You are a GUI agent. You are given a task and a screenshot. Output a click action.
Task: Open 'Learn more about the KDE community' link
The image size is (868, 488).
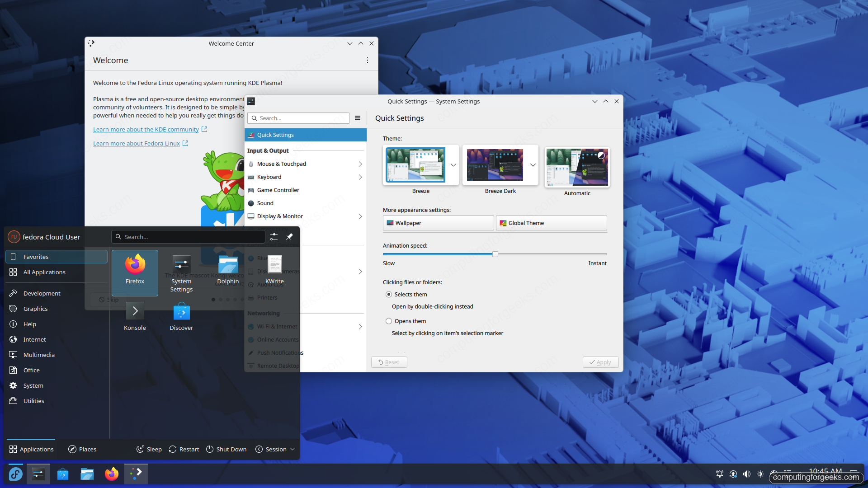pyautogui.click(x=146, y=130)
